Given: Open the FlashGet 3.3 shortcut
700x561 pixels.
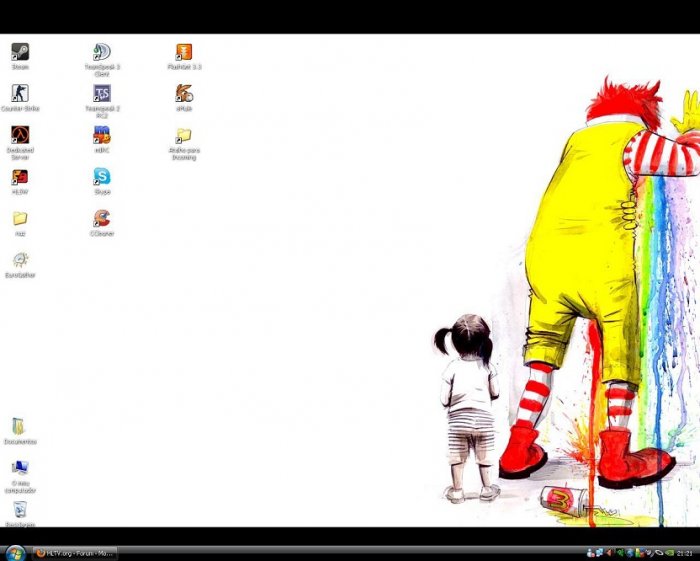Looking at the screenshot, I should point(184,56).
